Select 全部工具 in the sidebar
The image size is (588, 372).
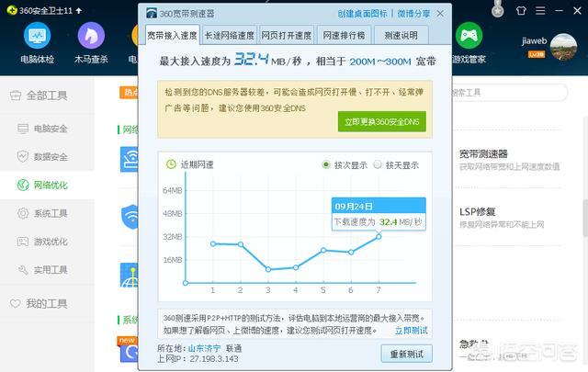pyautogui.click(x=47, y=96)
